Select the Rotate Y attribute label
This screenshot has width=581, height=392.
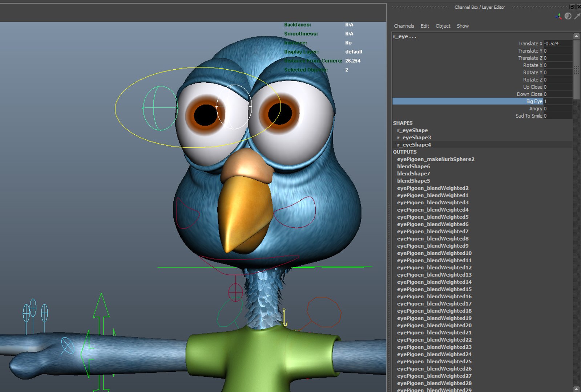point(533,73)
